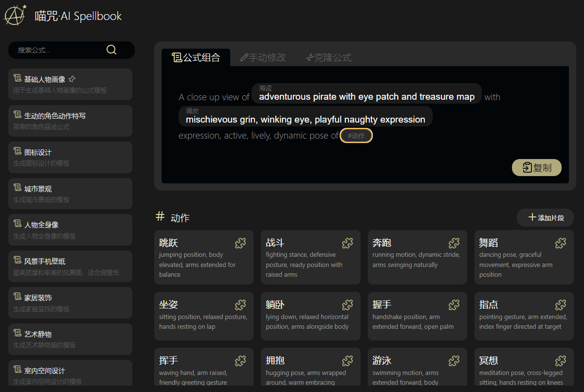This screenshot has height=392, width=584.
Task: Choose the 坐姿 action card
Action: (x=203, y=316)
